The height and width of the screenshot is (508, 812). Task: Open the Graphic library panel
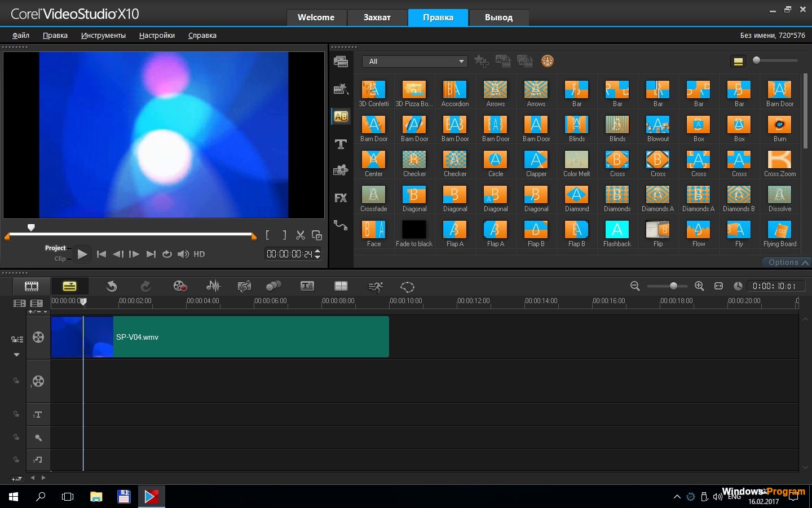tap(341, 170)
